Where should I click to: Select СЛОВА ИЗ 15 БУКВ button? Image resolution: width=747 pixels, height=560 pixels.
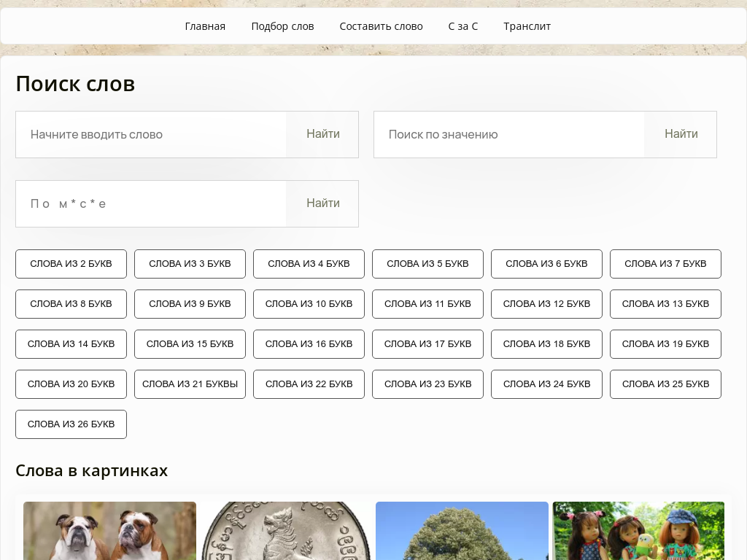pyautogui.click(x=190, y=344)
